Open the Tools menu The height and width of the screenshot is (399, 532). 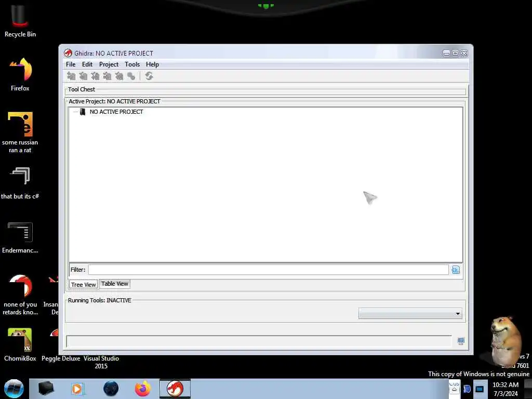(132, 64)
